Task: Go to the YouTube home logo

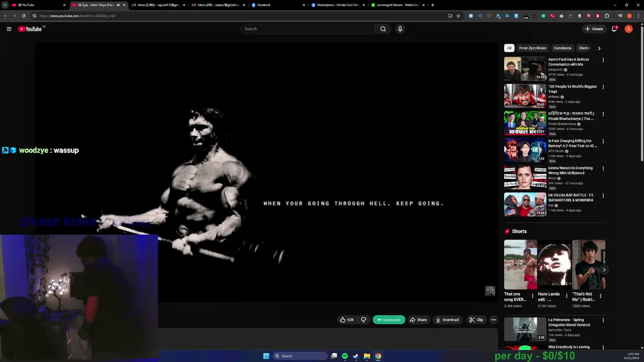Action: 30,29
